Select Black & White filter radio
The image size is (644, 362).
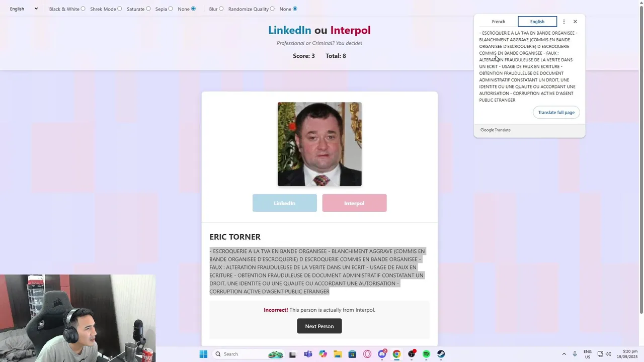click(x=83, y=9)
